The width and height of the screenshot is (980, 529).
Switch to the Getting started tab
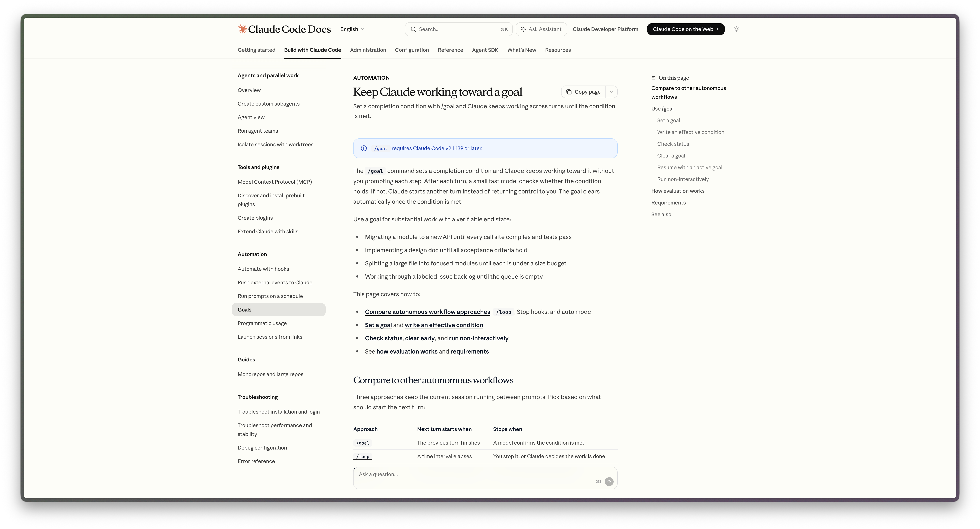[x=256, y=50]
